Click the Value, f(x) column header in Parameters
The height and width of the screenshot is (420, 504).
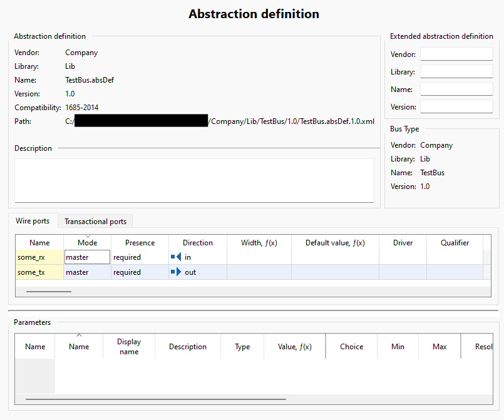point(295,346)
